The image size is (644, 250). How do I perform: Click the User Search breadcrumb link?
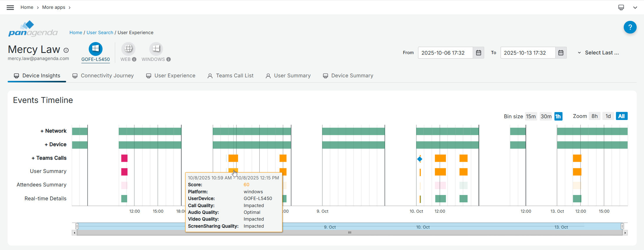100,33
